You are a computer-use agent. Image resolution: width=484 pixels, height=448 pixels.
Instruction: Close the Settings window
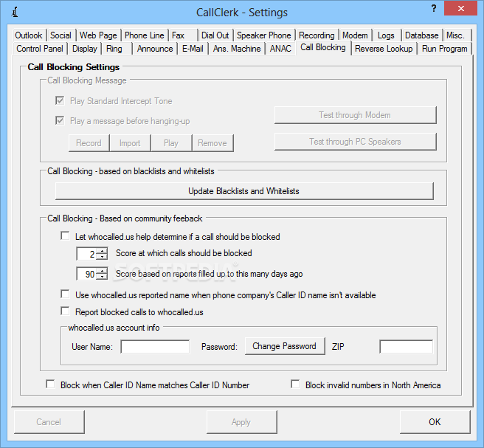[461, 8]
